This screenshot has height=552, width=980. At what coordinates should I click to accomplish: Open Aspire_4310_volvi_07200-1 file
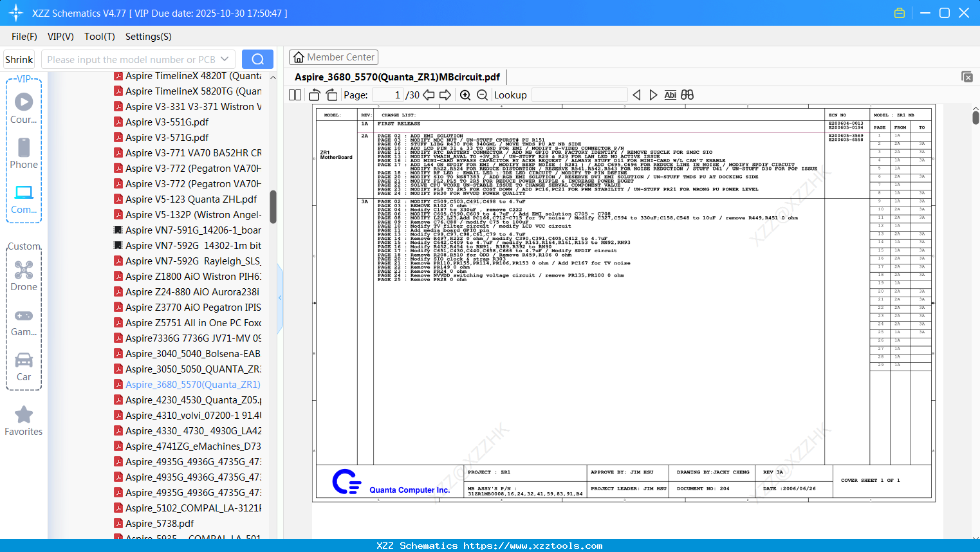pos(187,416)
